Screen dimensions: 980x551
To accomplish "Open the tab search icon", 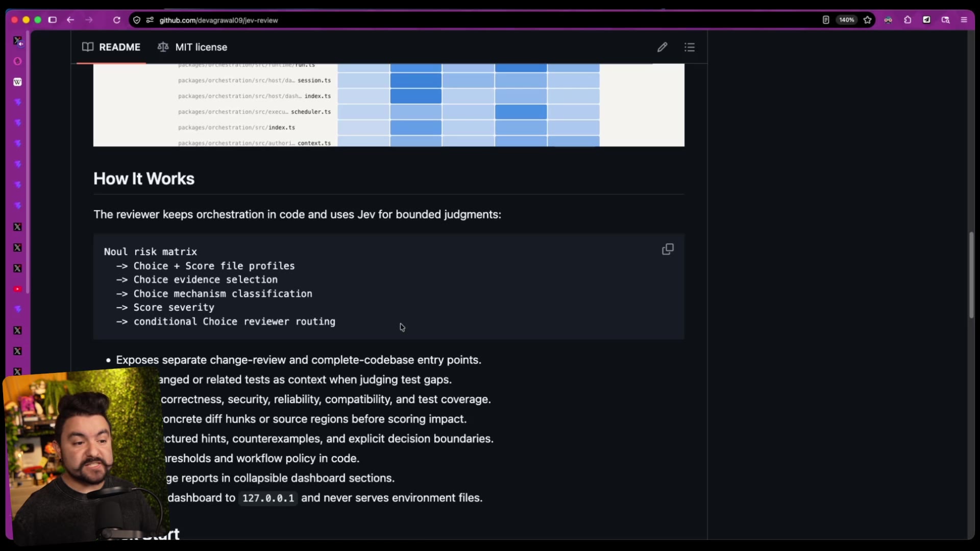I will click(x=945, y=20).
